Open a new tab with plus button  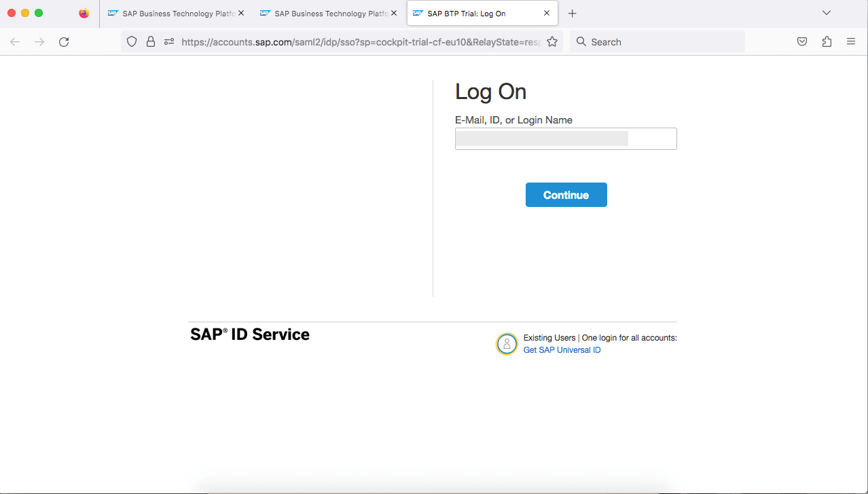point(573,14)
